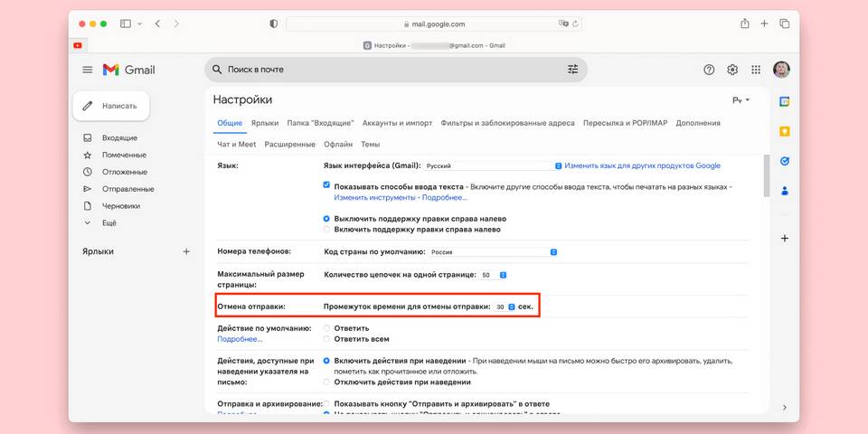Click Подробнее under Действие по умолчанию
The image size is (868, 434).
[x=240, y=339]
